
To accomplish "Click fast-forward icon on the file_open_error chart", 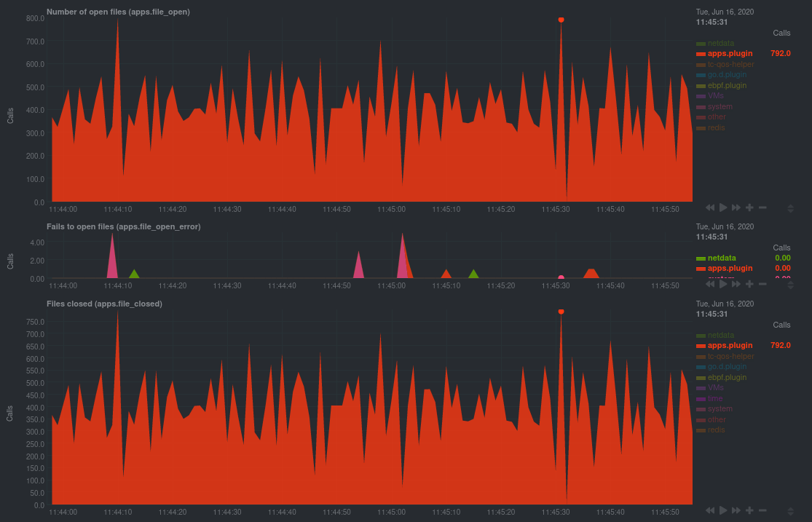I will (x=736, y=284).
